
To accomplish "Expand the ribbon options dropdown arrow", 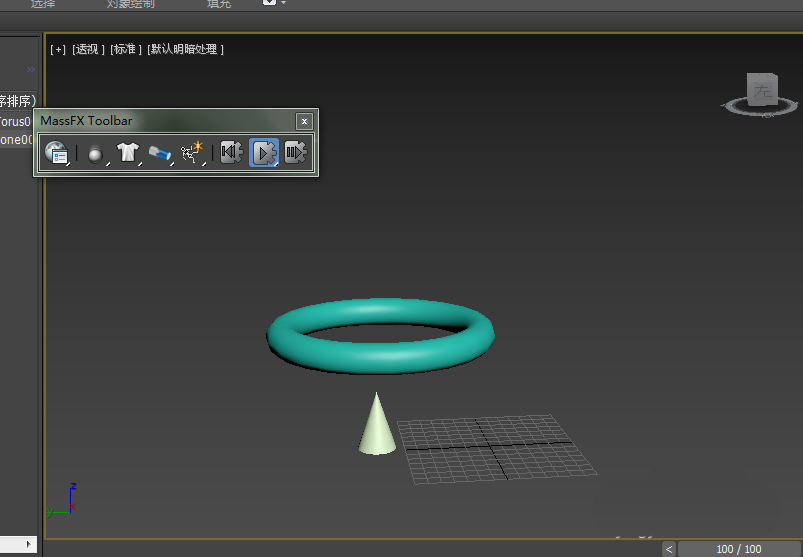I will [283, 3].
